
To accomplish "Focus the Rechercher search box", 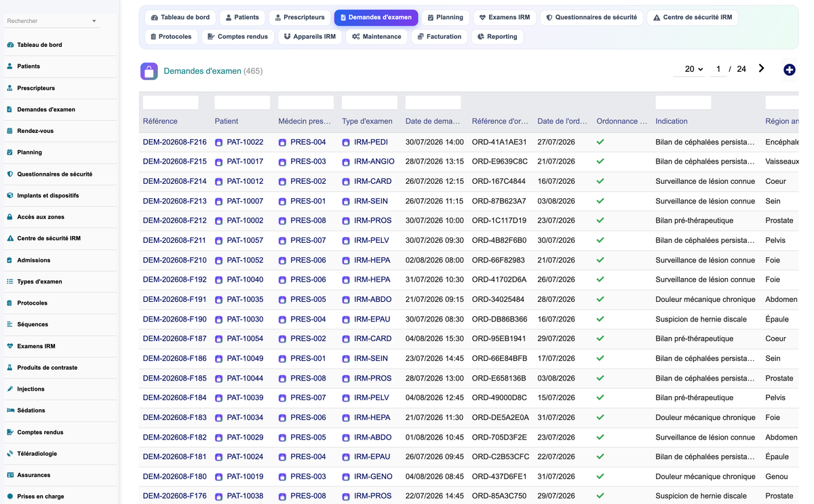I will (x=47, y=22).
